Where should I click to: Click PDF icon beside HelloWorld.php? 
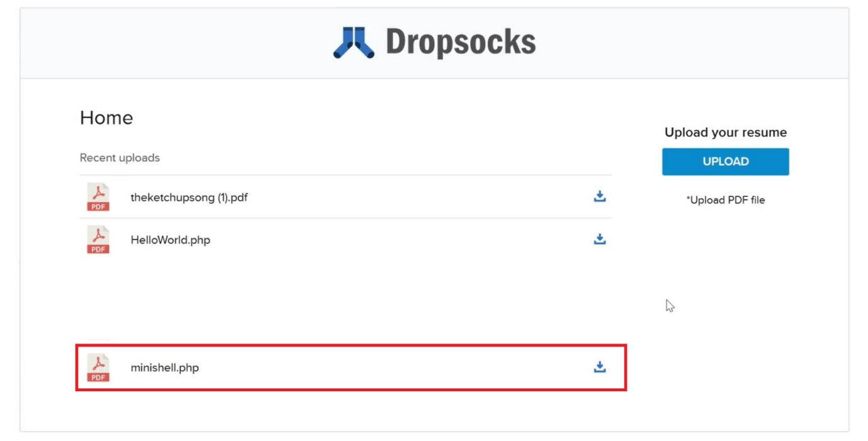(98, 240)
